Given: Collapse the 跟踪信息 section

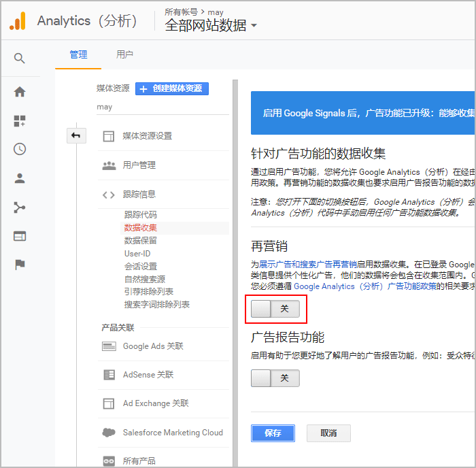Looking at the screenshot, I should (139, 195).
